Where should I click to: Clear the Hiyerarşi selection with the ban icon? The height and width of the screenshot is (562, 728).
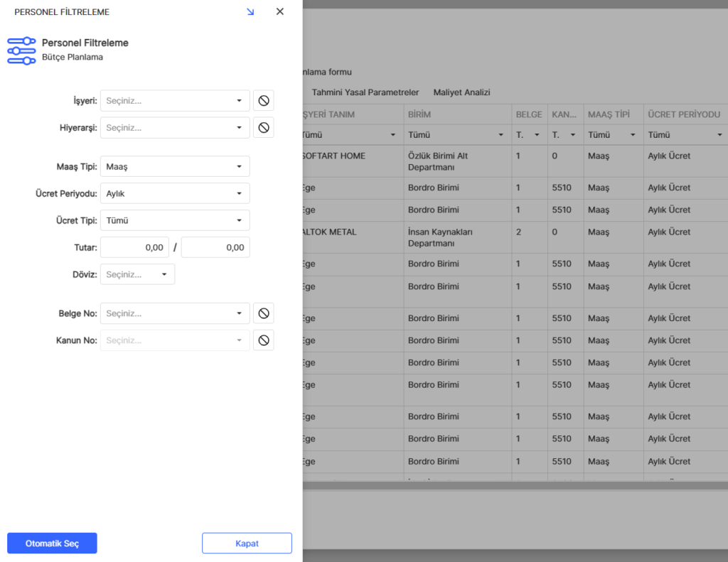(263, 128)
